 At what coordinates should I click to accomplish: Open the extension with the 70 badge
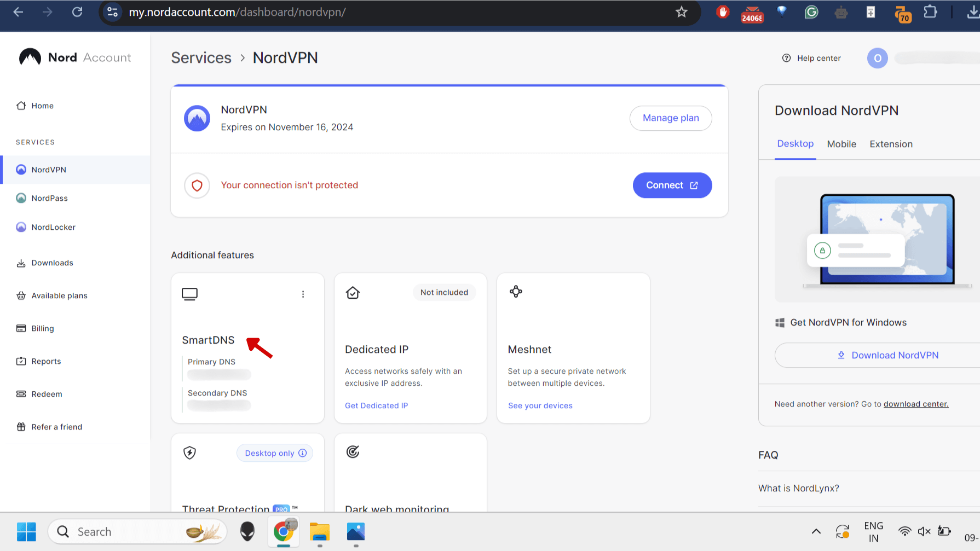pyautogui.click(x=902, y=14)
